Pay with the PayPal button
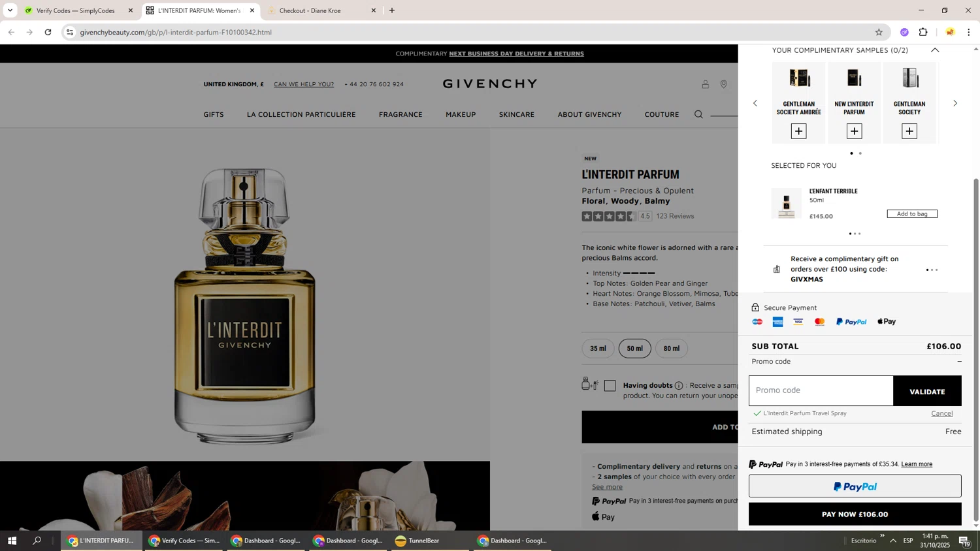The height and width of the screenshot is (551, 980). point(855,486)
